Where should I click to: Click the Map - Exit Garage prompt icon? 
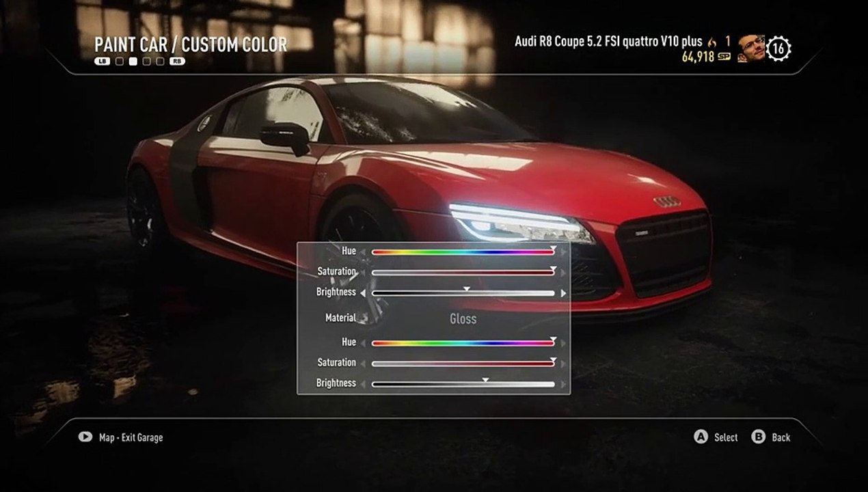click(x=85, y=437)
